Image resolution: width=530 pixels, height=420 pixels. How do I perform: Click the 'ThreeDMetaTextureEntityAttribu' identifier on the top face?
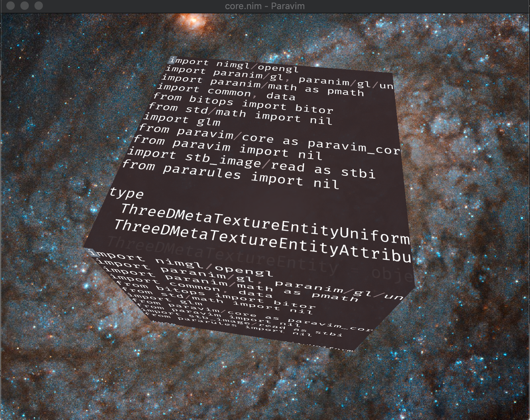(262, 241)
